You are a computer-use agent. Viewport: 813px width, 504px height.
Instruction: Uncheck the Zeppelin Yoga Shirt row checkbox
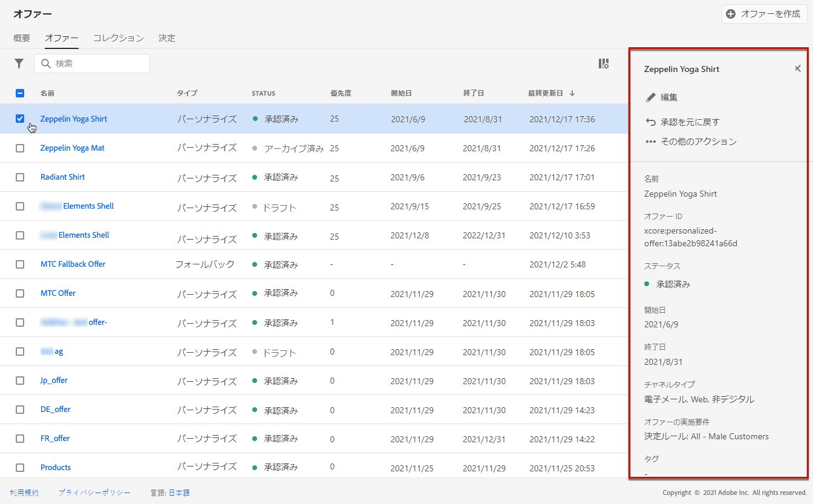tap(20, 119)
